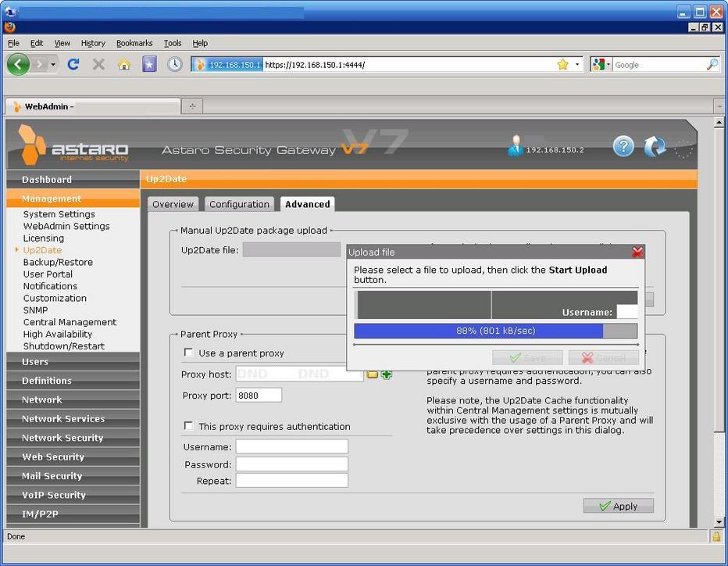Switch to the Configuration tab
Viewport: 728px width, 566px height.
pyautogui.click(x=239, y=204)
